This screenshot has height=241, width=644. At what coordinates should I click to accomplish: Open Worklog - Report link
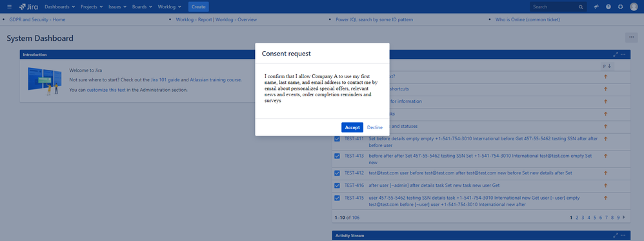coord(194,19)
